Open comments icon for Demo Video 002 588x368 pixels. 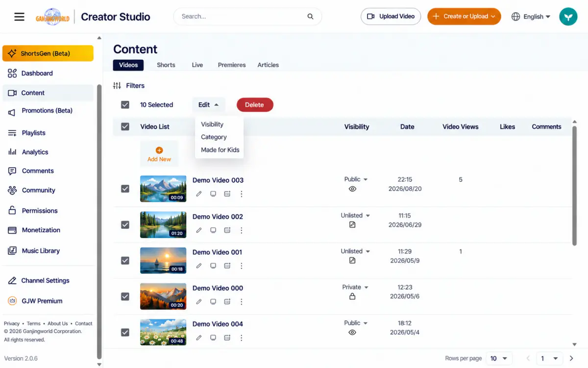coord(213,230)
